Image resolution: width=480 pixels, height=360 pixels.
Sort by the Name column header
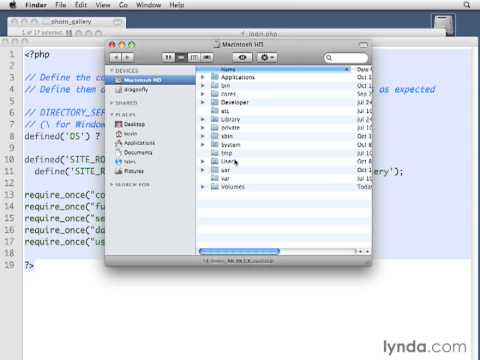pyautogui.click(x=274, y=69)
